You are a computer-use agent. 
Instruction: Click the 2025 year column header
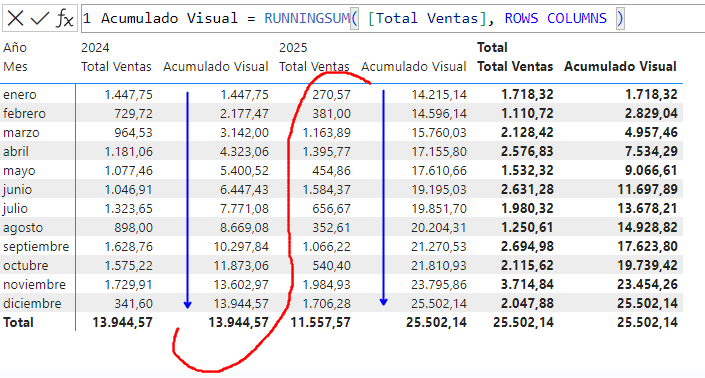tap(293, 48)
